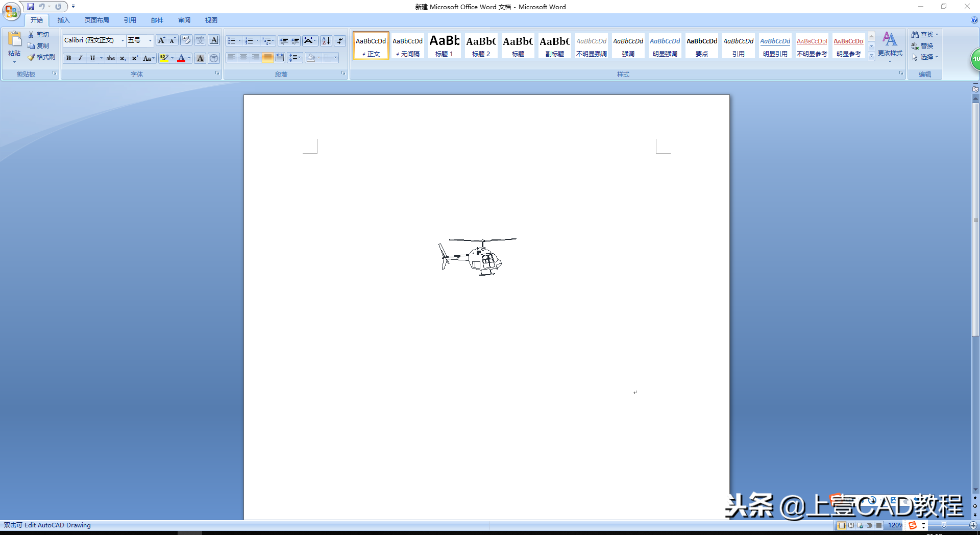Undo the last action
The image size is (980, 535).
[x=42, y=7]
